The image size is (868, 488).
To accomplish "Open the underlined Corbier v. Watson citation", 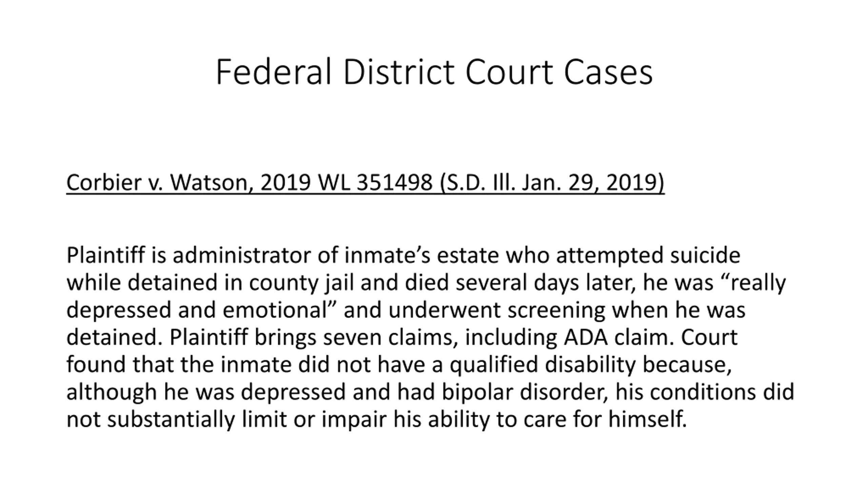I will (365, 183).
